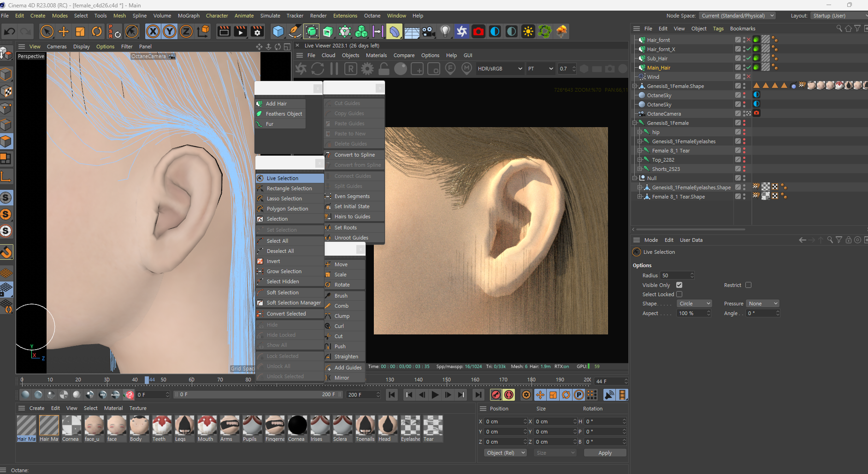The height and width of the screenshot is (474, 868).
Task: Select the Add Guides tool
Action: [344, 368]
